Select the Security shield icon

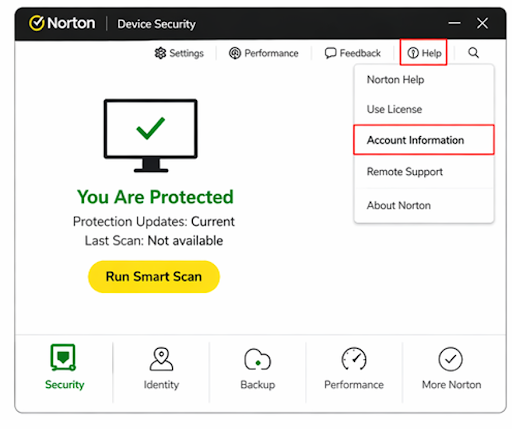pos(63,358)
